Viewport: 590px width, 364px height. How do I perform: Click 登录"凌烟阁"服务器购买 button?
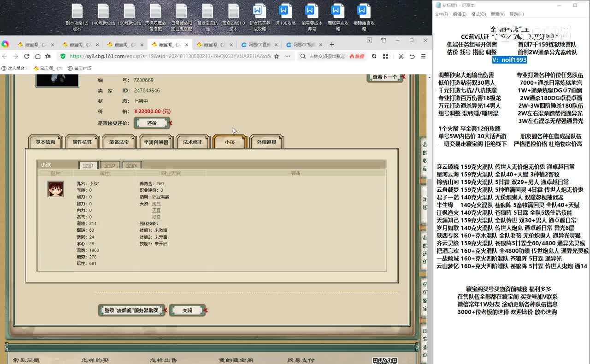pyautogui.click(x=131, y=310)
